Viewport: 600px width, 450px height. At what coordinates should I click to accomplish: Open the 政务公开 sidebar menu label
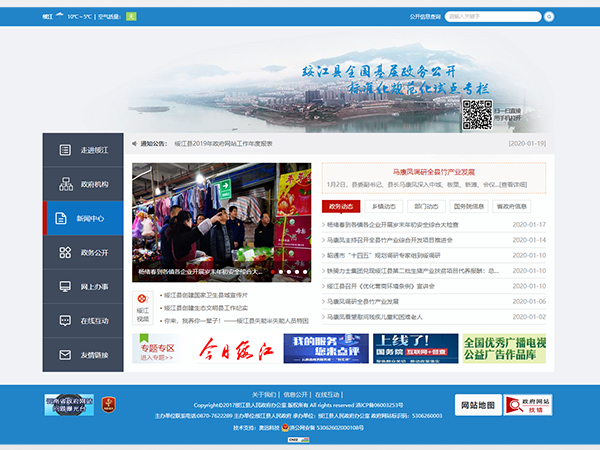click(94, 253)
